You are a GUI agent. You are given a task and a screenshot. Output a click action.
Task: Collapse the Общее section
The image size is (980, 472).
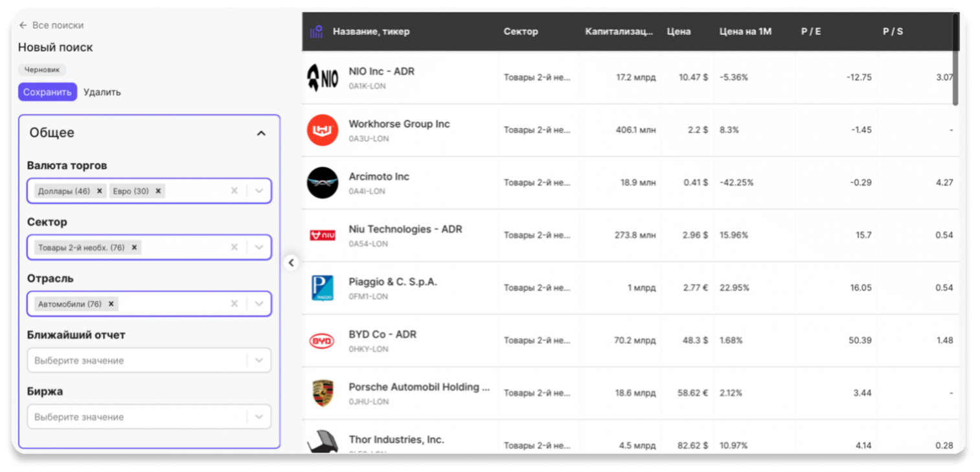[261, 133]
